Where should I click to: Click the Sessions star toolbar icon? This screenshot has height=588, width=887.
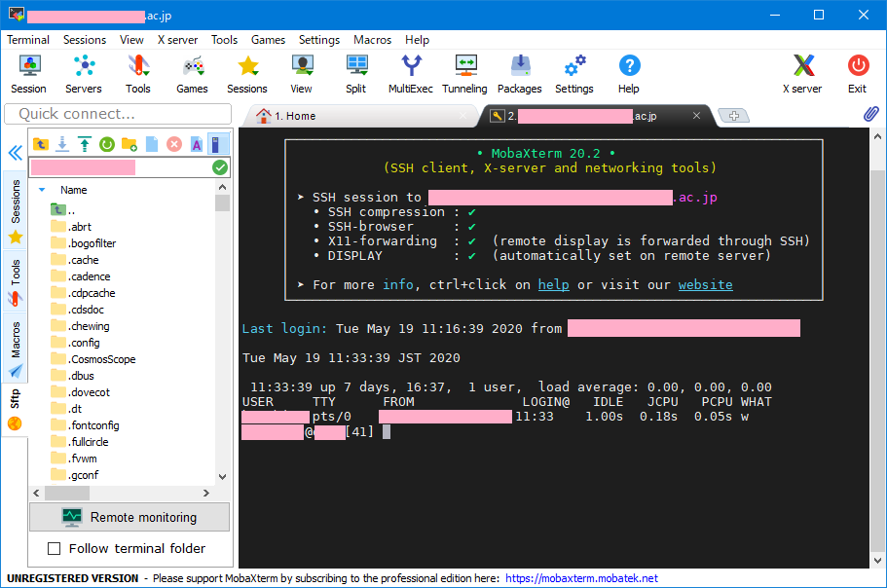point(247,74)
